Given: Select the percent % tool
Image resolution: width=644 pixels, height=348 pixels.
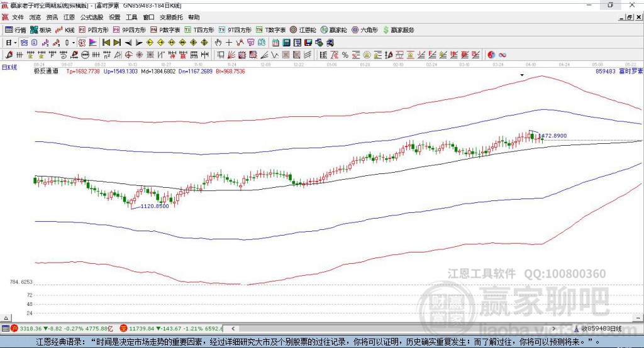Looking at the screenshot, I should click(x=345, y=55).
